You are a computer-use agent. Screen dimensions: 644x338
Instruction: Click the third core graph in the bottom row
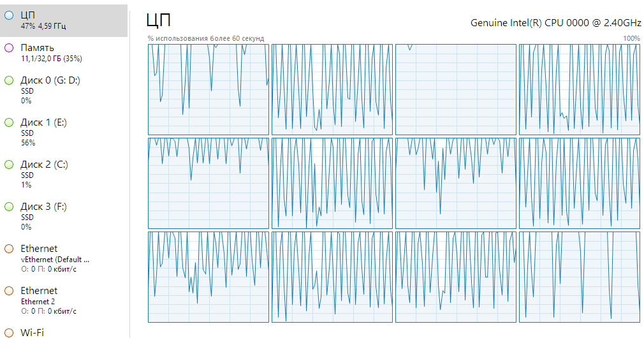pyautogui.click(x=455, y=277)
